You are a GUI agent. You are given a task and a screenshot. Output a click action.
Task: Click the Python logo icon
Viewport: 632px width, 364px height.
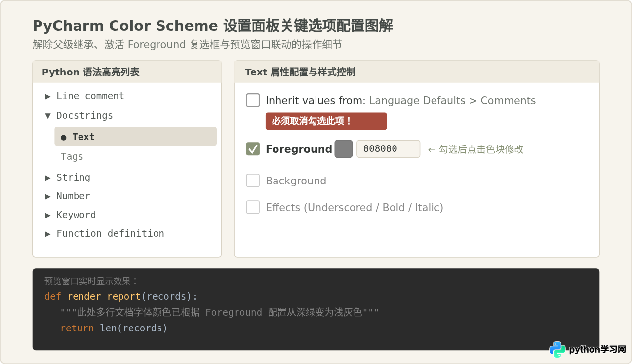click(557, 350)
